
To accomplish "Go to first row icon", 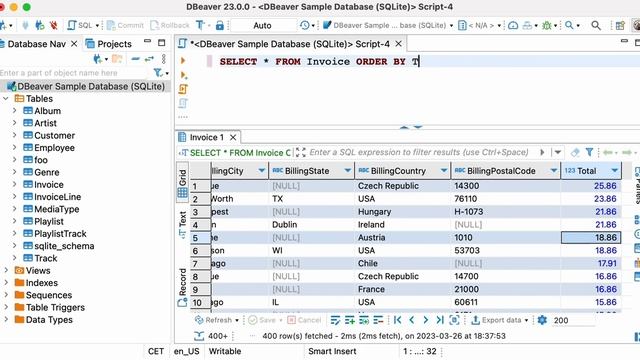I will pyautogui.click(x=398, y=320).
